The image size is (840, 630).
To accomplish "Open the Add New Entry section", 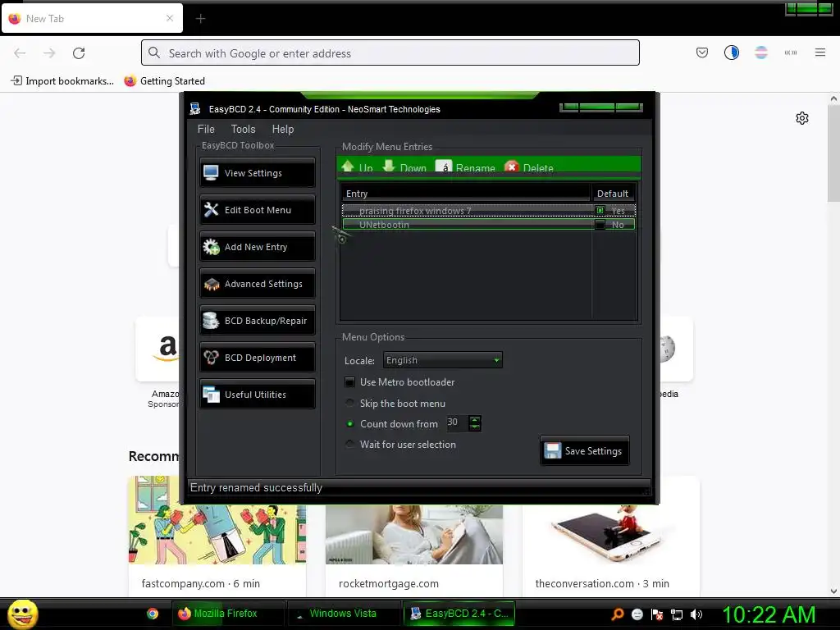I will click(x=257, y=247).
